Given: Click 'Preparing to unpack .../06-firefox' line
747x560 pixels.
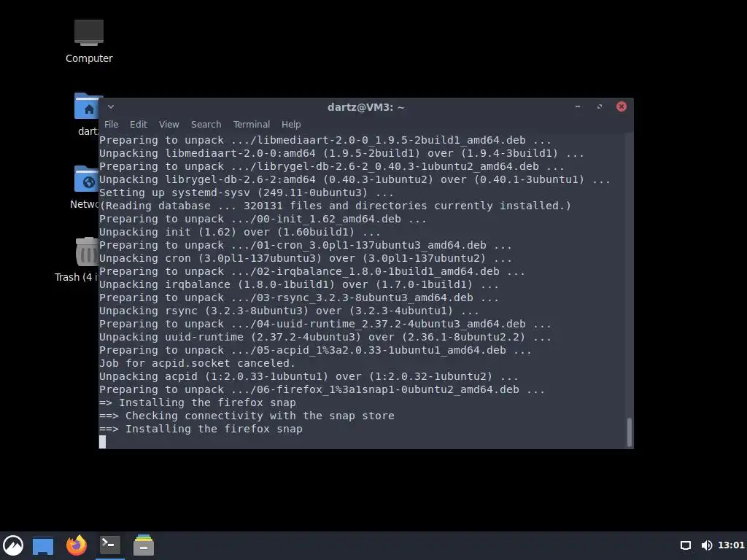Looking at the screenshot, I should pos(322,389).
